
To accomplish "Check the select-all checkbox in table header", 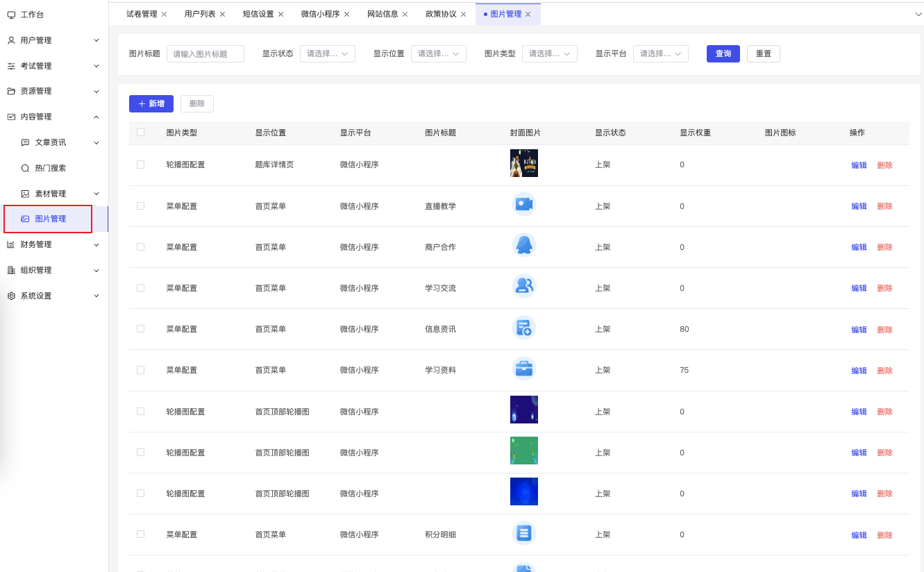I will click(141, 131).
